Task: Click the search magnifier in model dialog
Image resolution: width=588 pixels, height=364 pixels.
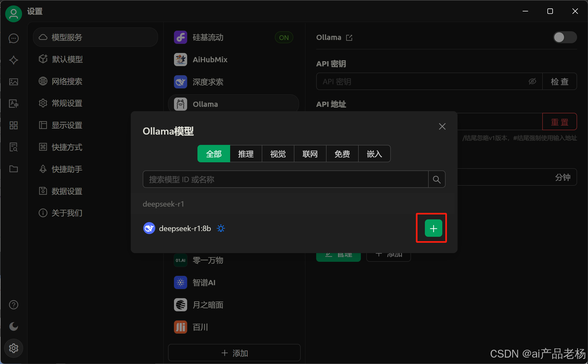Action: tap(437, 179)
